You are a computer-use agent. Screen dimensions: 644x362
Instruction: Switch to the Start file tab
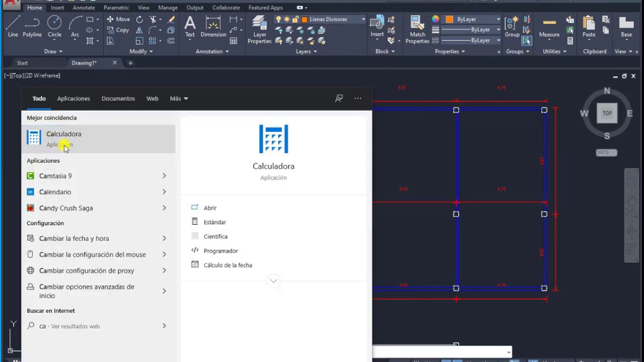coord(23,63)
